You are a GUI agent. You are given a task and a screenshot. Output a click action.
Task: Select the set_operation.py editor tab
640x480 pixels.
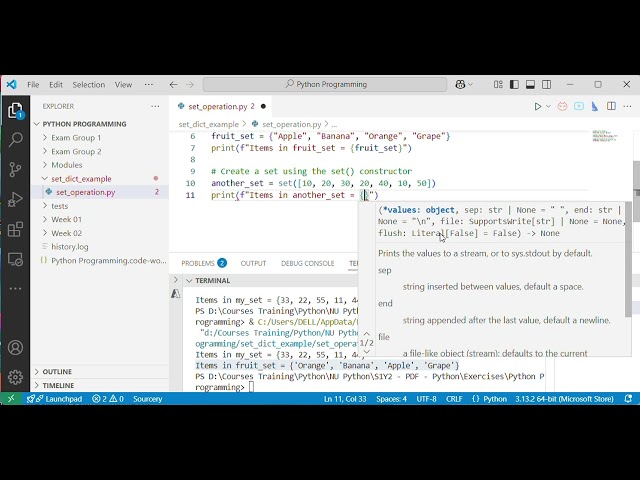click(216, 107)
